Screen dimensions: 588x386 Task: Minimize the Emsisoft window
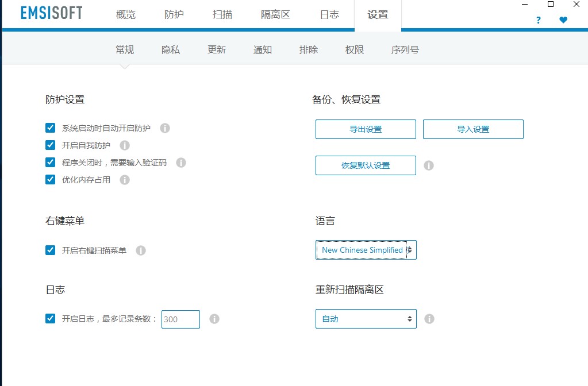tap(525, 4)
